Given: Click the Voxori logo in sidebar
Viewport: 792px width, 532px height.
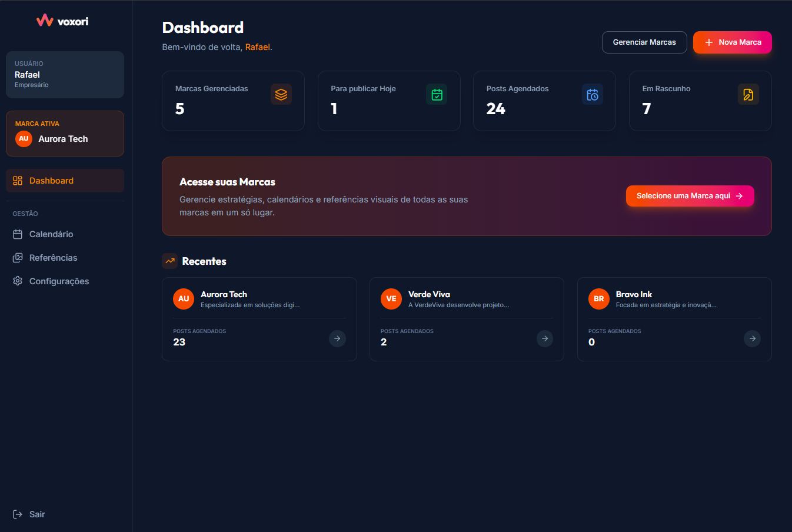Looking at the screenshot, I should 62,21.
